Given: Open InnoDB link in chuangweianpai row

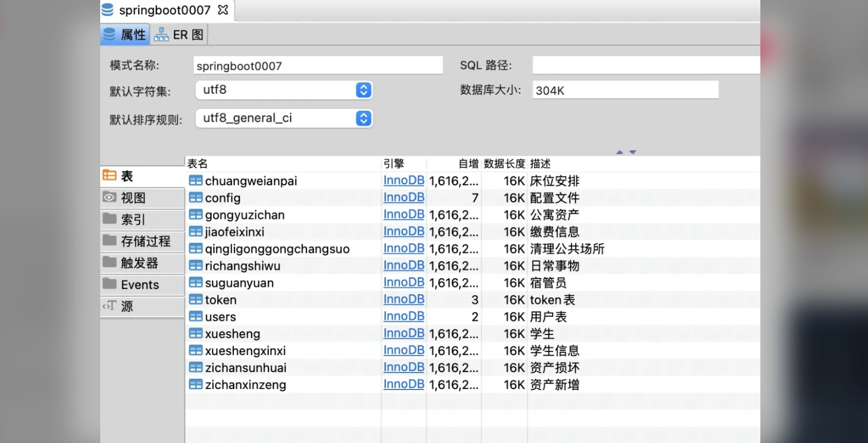Looking at the screenshot, I should [x=404, y=180].
